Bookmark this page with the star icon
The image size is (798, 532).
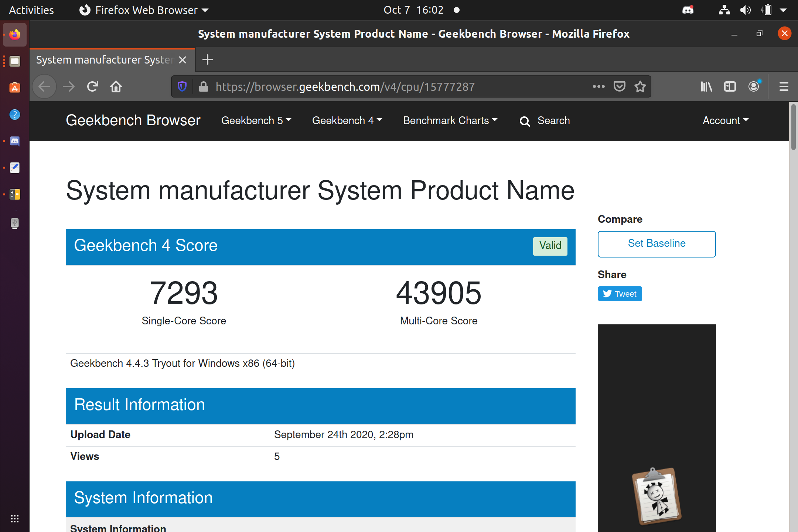point(640,87)
